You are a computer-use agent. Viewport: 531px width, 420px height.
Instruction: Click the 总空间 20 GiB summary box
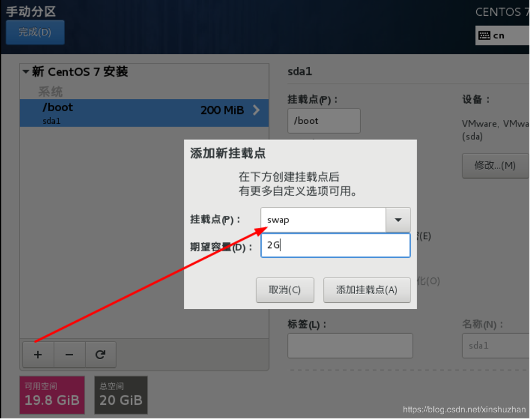point(120,395)
